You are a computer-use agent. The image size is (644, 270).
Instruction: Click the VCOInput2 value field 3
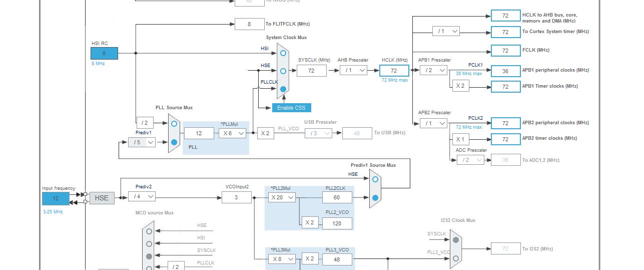tap(237, 197)
